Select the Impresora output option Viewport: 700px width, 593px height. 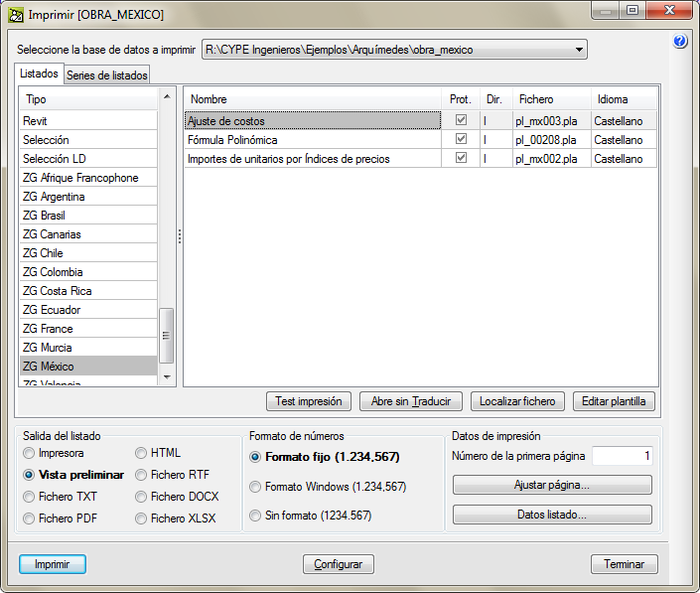point(30,453)
